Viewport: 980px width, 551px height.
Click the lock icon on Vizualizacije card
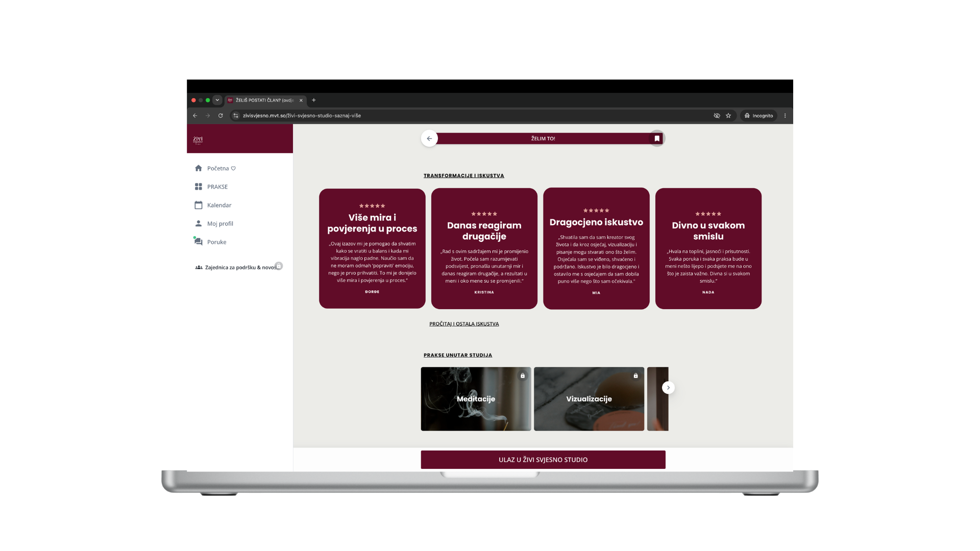635,375
